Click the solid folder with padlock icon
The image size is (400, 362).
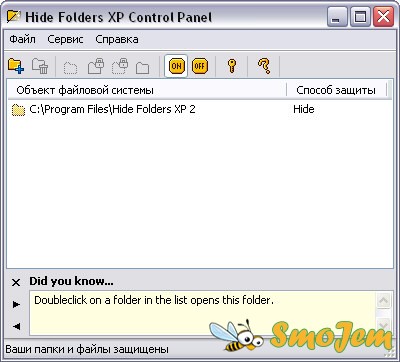[96, 66]
